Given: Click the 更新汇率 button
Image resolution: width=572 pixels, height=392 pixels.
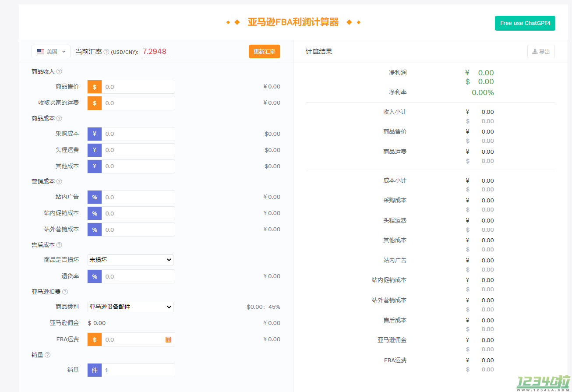Looking at the screenshot, I should coord(265,51).
